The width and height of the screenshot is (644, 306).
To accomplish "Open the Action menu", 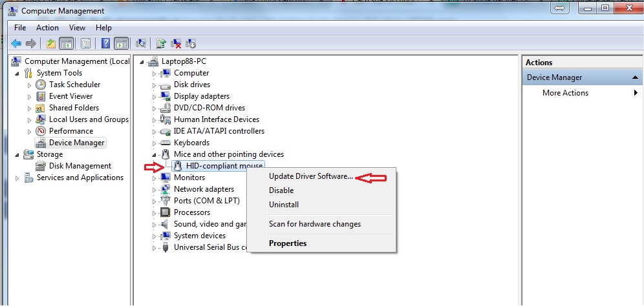I will point(47,28).
